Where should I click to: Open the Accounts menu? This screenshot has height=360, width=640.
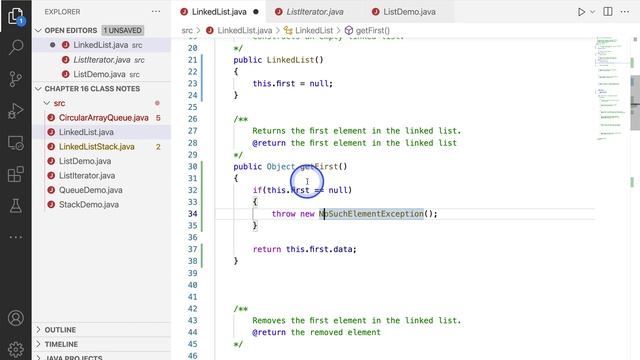click(x=16, y=318)
